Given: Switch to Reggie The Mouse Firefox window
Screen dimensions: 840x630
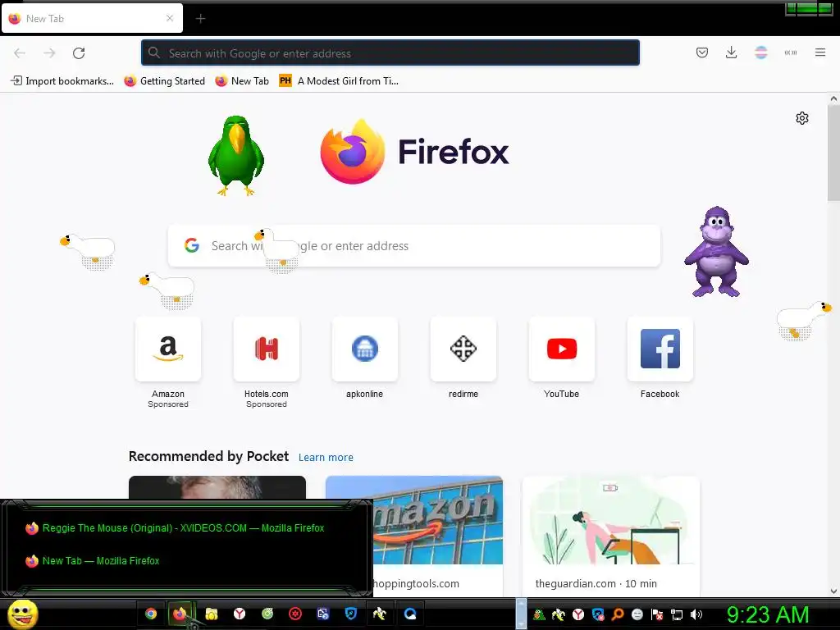Looking at the screenshot, I should pyautogui.click(x=175, y=528).
